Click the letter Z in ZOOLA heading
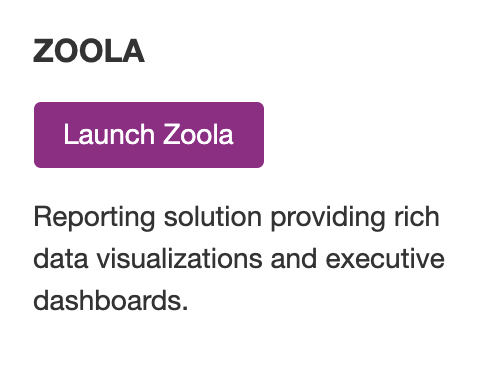The height and width of the screenshot is (382, 490). tap(43, 51)
